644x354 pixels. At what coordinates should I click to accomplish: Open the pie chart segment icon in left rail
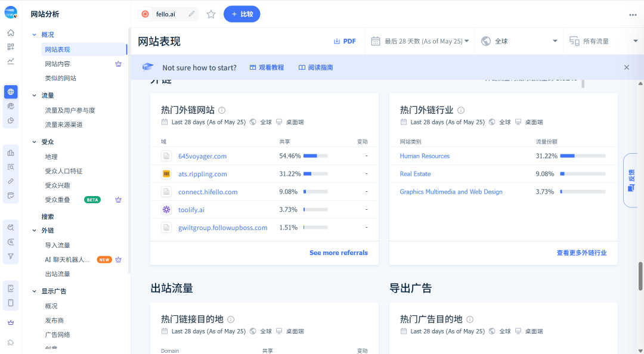pos(11,121)
